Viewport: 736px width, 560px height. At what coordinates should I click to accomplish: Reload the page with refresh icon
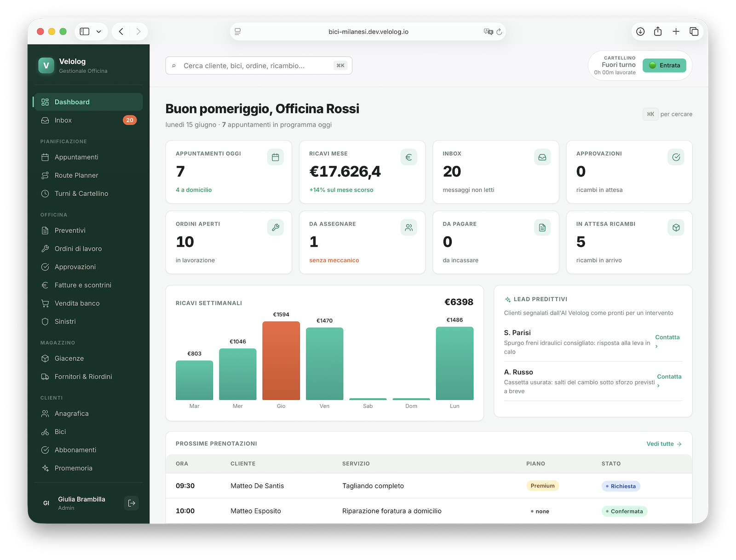(x=499, y=32)
